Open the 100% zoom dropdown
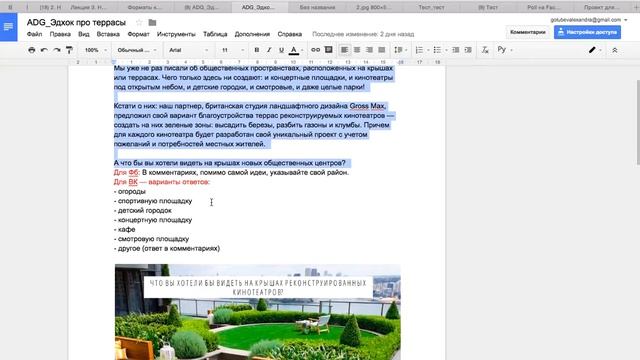640x360 pixels. tap(96, 50)
